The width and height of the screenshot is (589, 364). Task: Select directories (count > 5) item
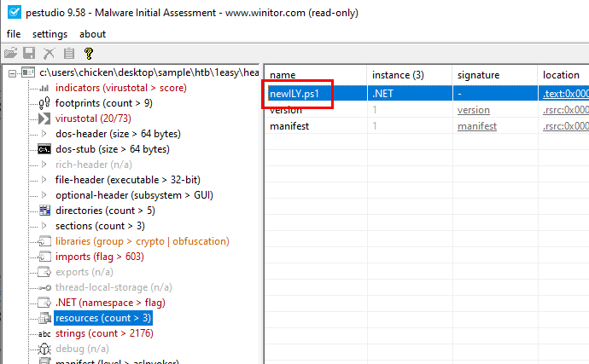(105, 211)
